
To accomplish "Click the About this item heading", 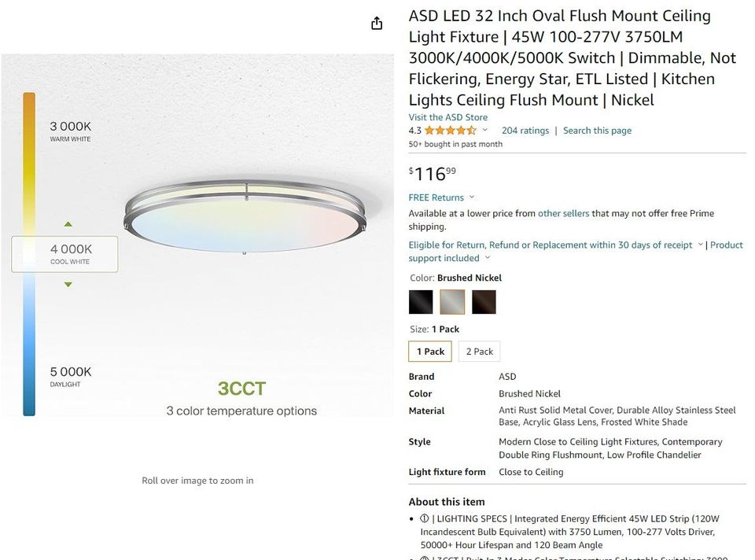I will coord(446,501).
